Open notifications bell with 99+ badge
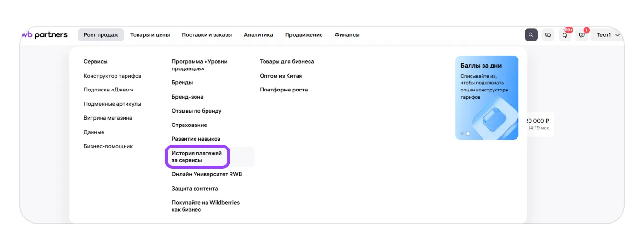644x250 pixels. [565, 35]
